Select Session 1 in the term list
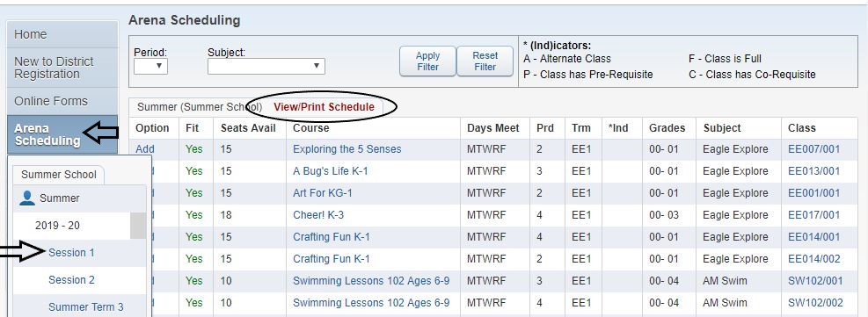The image size is (868, 317). coord(71,252)
